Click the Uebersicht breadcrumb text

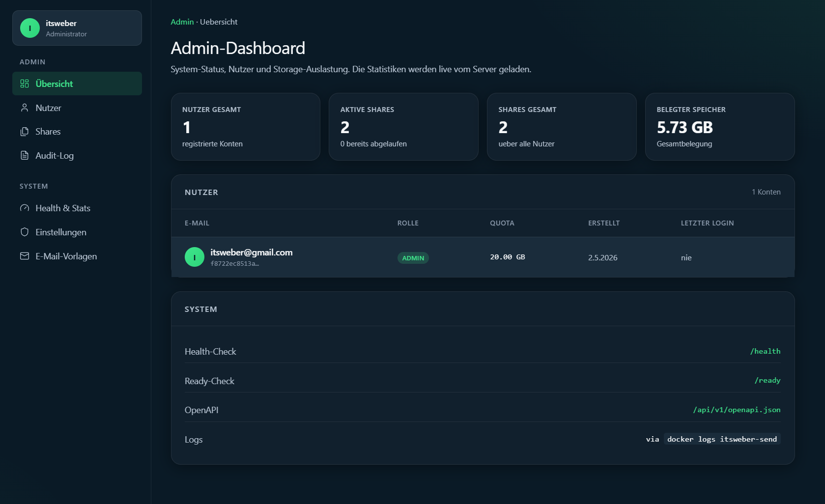[x=219, y=22]
